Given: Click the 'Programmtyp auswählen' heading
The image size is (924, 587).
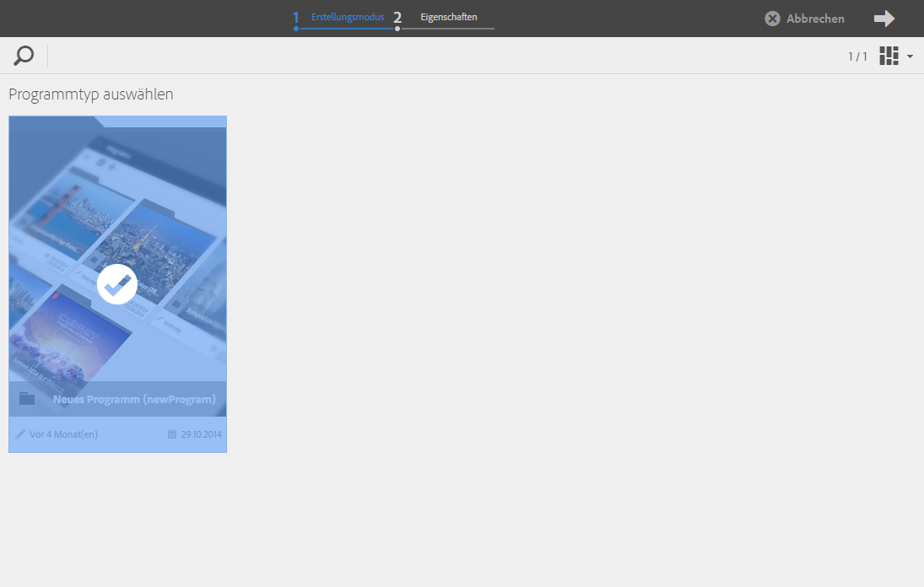Looking at the screenshot, I should pos(91,94).
